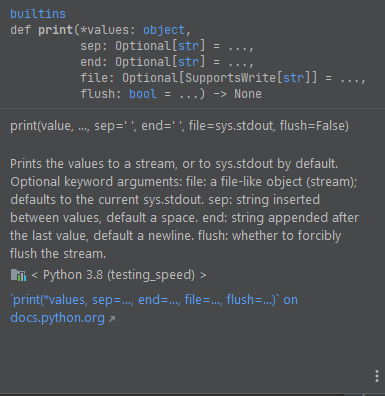This screenshot has height=396, width=385.
Task: Click str link in sep parameter
Action: coord(188,46)
